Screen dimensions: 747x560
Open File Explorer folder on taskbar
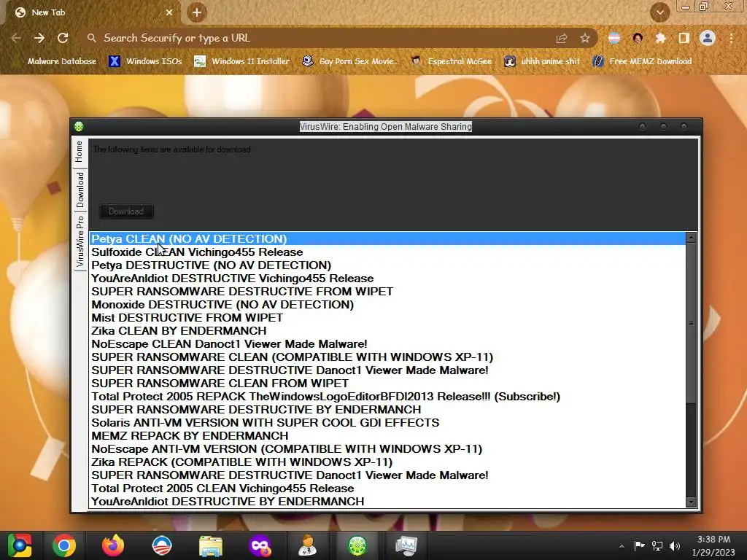click(211, 546)
